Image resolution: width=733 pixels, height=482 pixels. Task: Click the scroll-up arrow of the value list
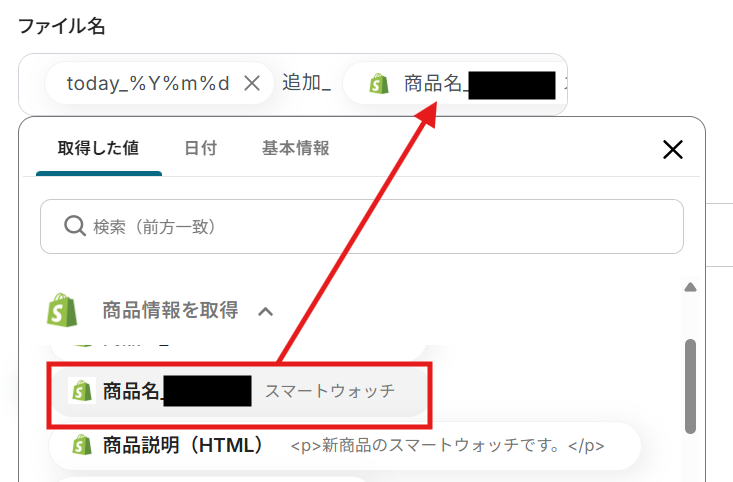(x=690, y=287)
